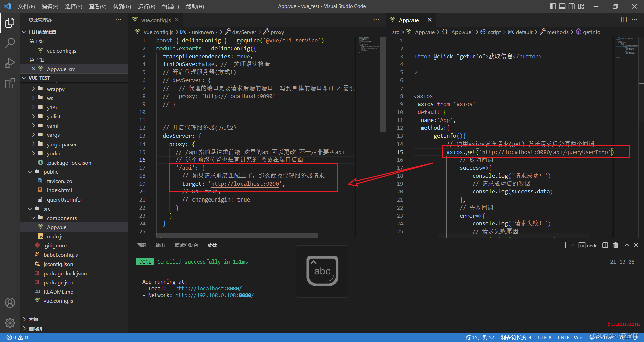Viewport: 644px width, 342px height.
Task: Kill the terminal with trash icon
Action: 615,245
